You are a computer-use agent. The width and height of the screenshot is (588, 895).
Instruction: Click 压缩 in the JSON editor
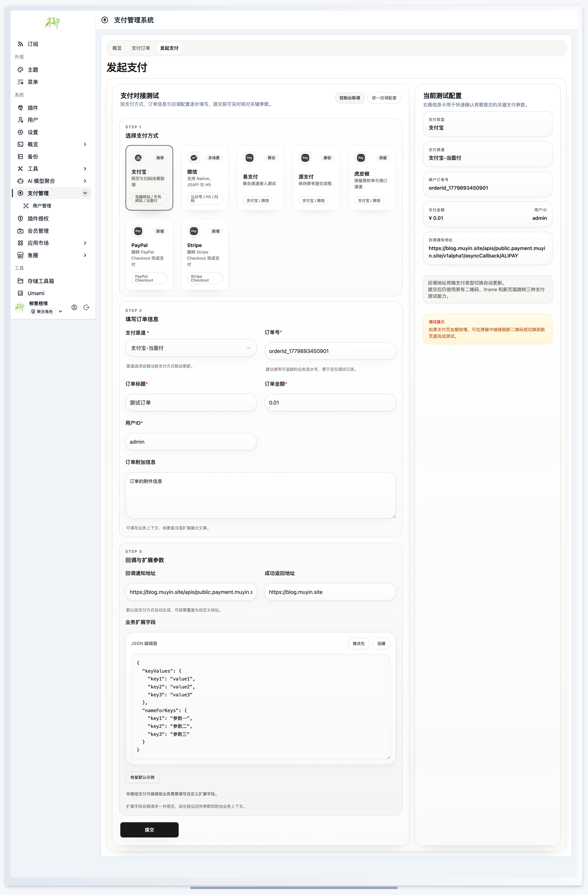point(381,643)
